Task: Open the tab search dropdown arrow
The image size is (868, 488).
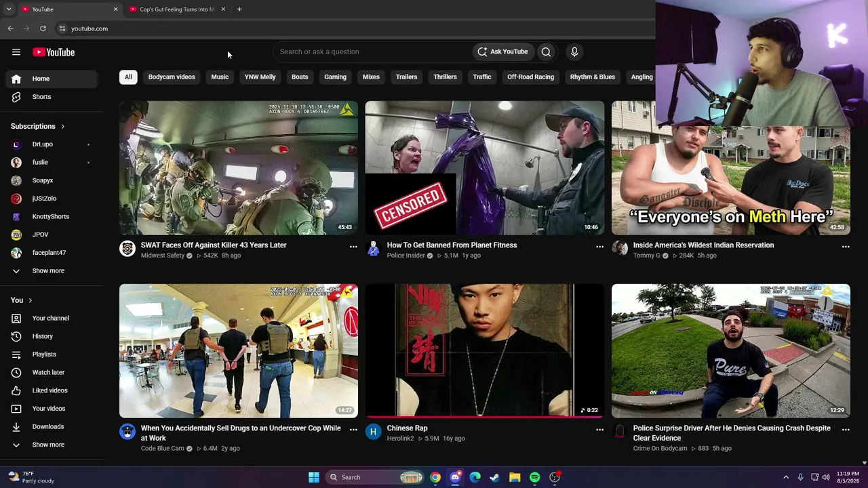Action: click(9, 9)
